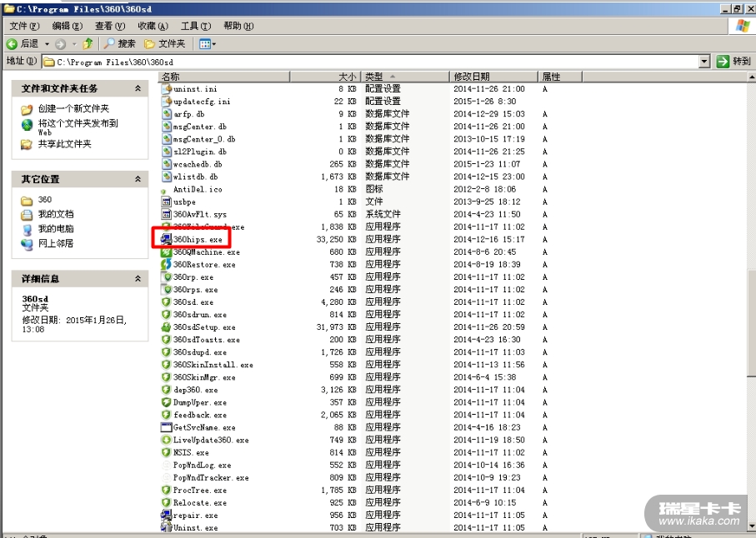Open the 编辑(E) menu
Viewport: 756px width, 538px height.
(68, 26)
